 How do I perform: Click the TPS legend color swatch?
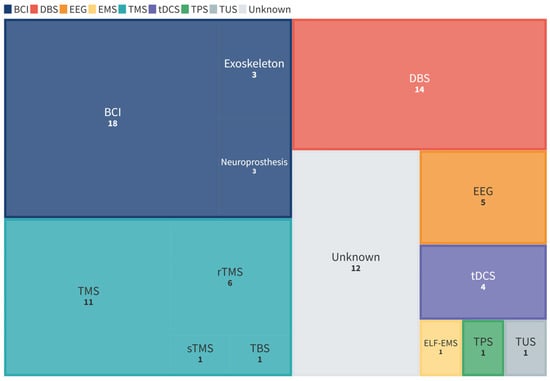coord(186,9)
